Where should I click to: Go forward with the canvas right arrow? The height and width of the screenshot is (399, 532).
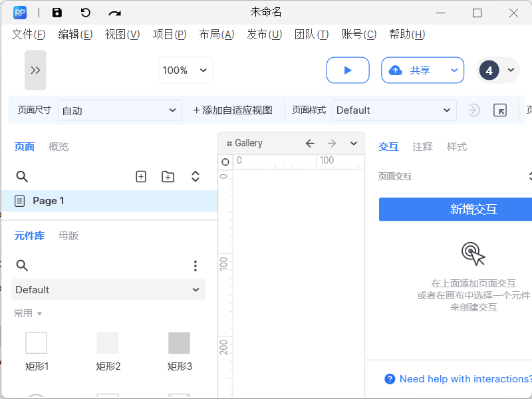[x=332, y=143]
